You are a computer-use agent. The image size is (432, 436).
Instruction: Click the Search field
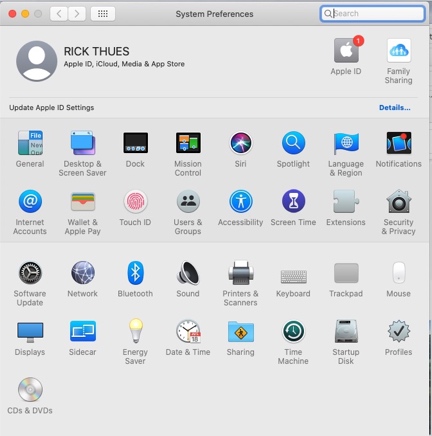pos(372,14)
